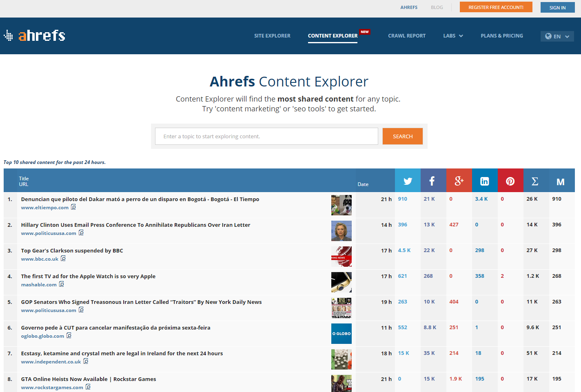The width and height of the screenshot is (581, 392).
Task: Click magnifier icon beside GOP Senators article URL
Action: click(81, 310)
